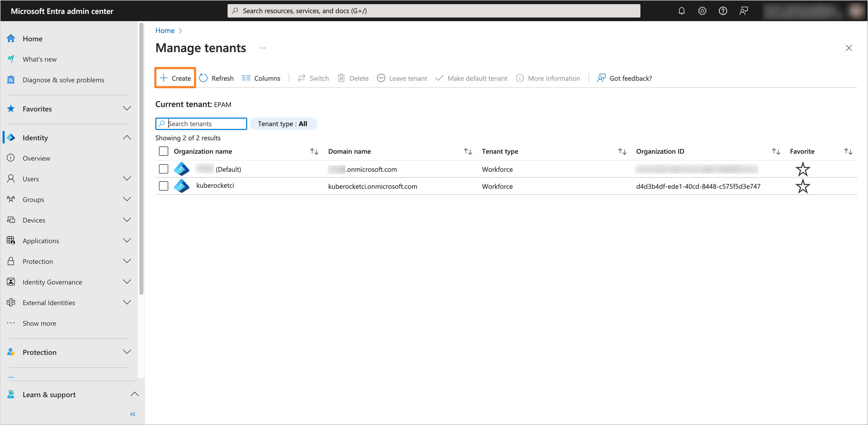Check the select-all checkbox in table header
The height and width of the screenshot is (425, 868).
pyautogui.click(x=163, y=151)
